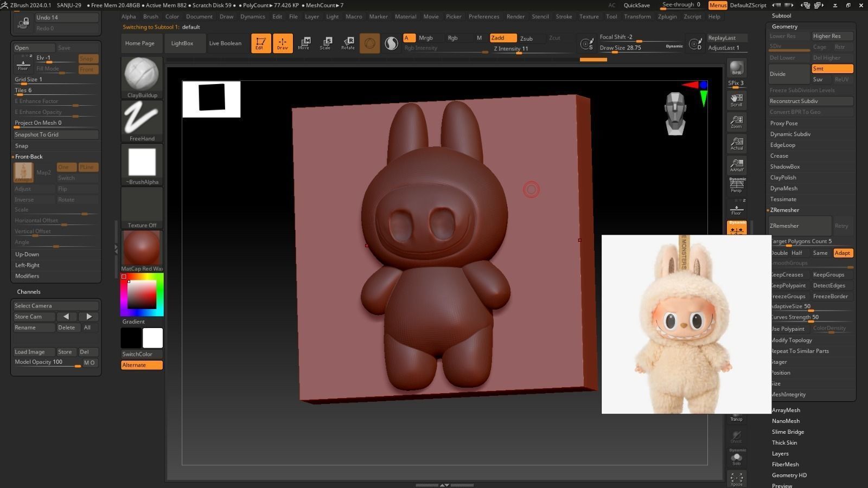
Task: Adjust the Draw Size slider
Action: [642, 48]
